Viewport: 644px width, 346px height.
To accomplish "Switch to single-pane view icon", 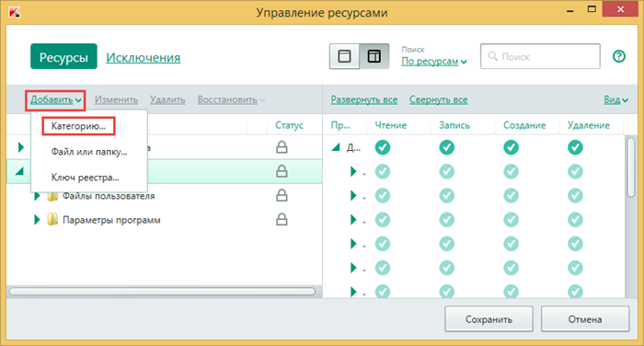I will 344,56.
